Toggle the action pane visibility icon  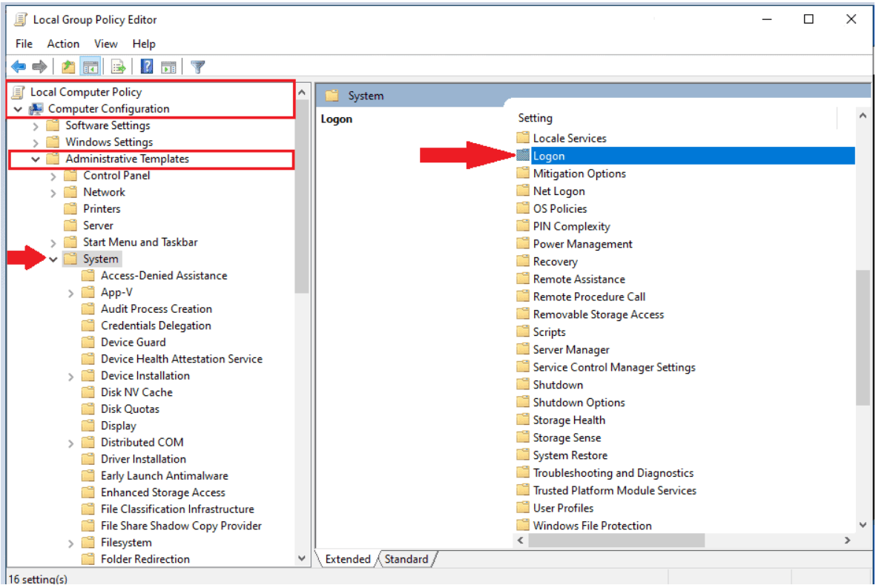tap(169, 66)
